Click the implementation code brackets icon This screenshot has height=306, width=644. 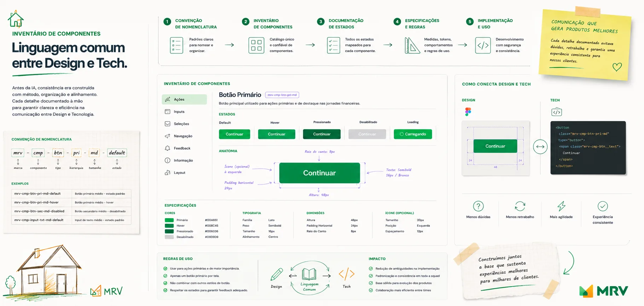[483, 45]
